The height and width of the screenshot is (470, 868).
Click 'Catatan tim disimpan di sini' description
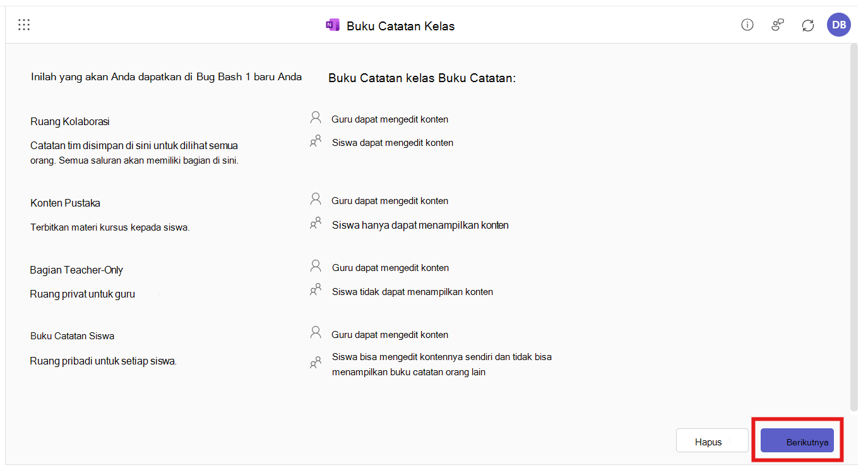[x=134, y=153]
